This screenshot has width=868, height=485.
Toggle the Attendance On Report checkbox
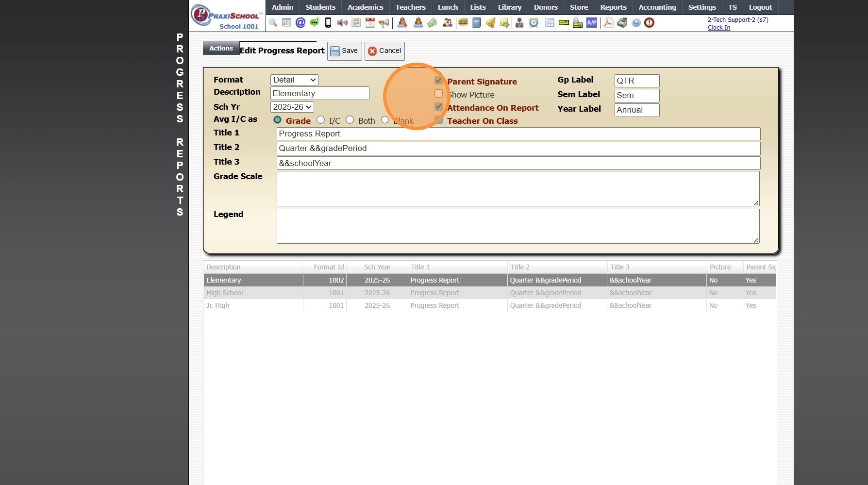[x=438, y=107]
